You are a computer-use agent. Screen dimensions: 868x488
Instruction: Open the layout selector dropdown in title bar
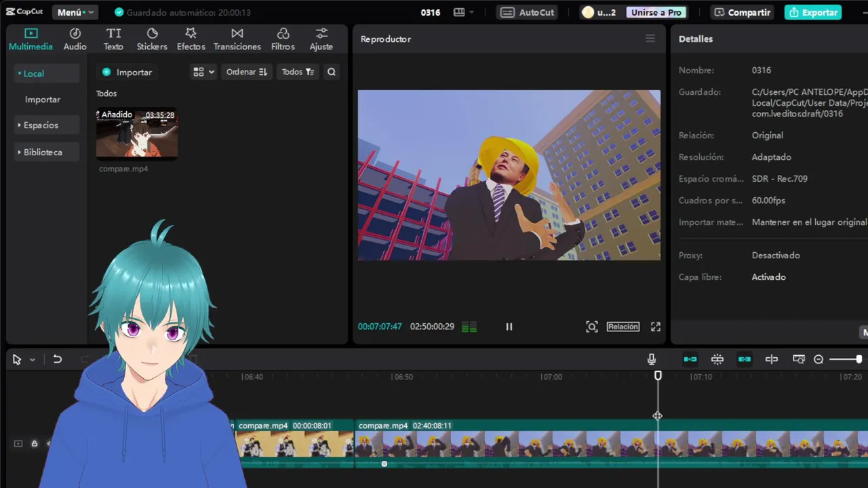pyautogui.click(x=464, y=12)
